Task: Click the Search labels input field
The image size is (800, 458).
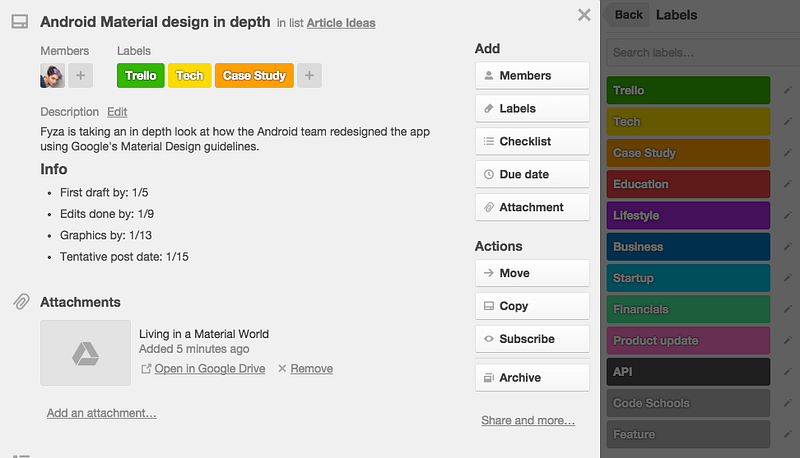Action: [703, 53]
